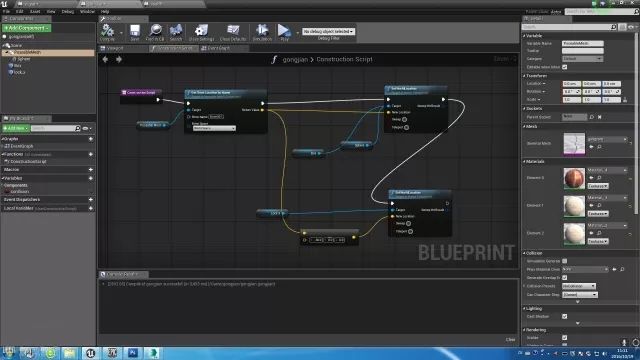Toggle Simulation Generates Hit Events checkbox

click(564, 261)
